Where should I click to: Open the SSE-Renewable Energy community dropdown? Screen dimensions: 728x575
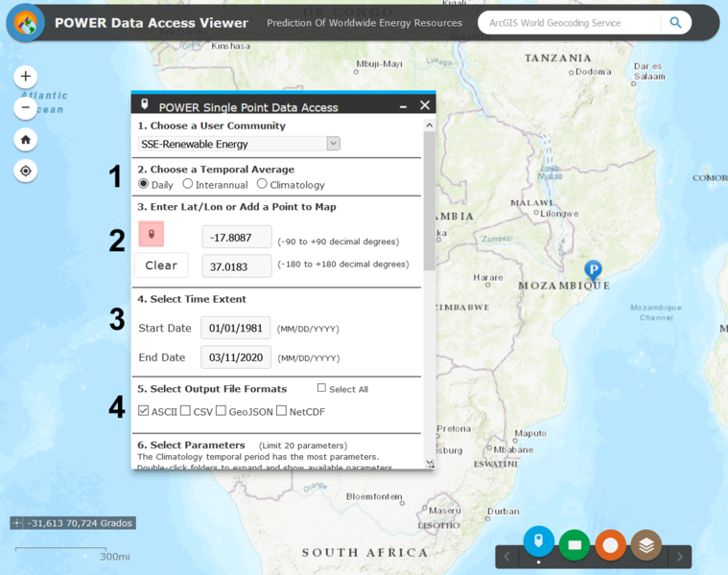239,144
